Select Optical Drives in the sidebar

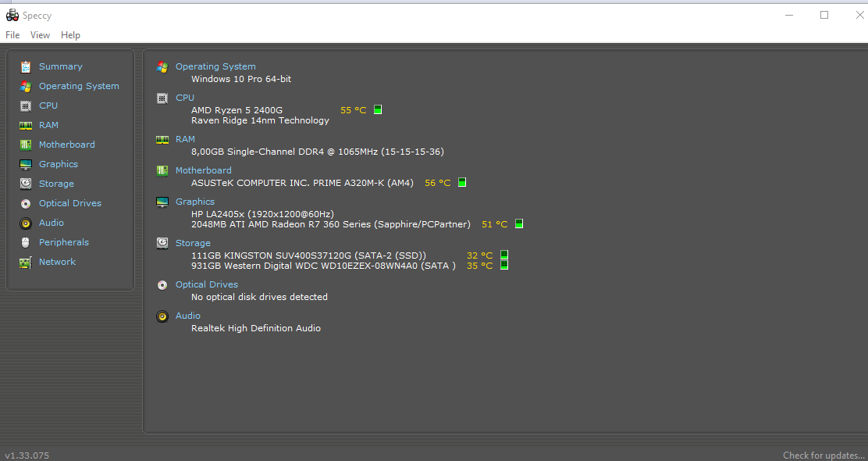70,203
